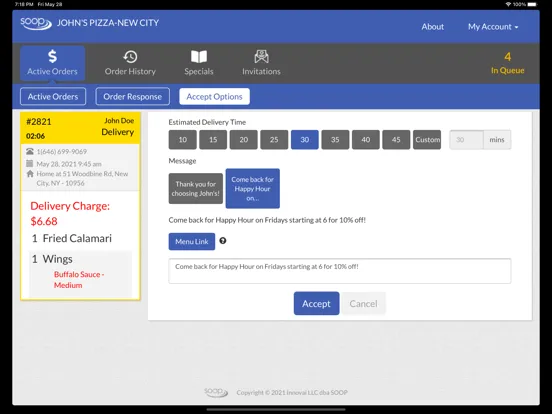Choose Custom delivery time option
Screen dimensions: 552x414
(427, 140)
